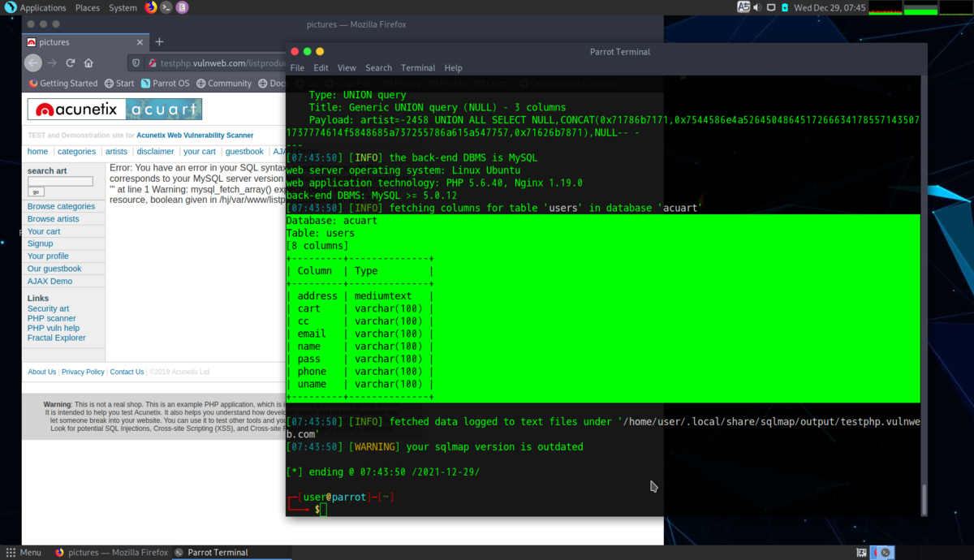This screenshot has height=560, width=974.
Task: Open the Places menu
Action: (x=88, y=7)
